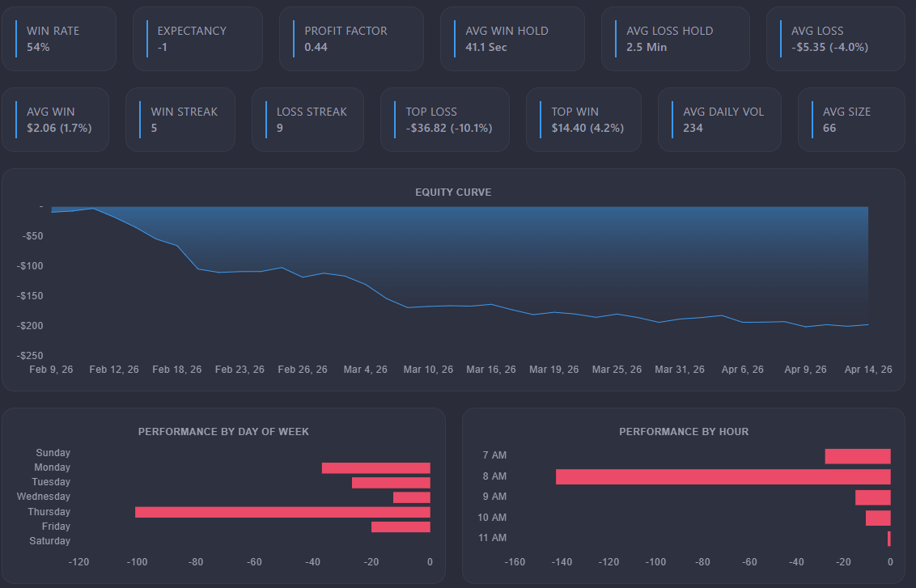Open the Top Loss card
The width and height of the screenshot is (916, 588).
(444, 120)
